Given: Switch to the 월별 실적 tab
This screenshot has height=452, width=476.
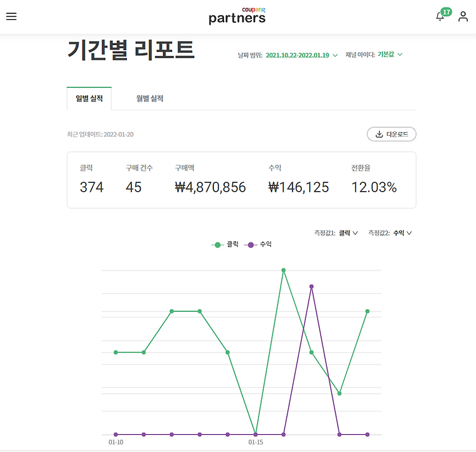Looking at the screenshot, I should [150, 98].
